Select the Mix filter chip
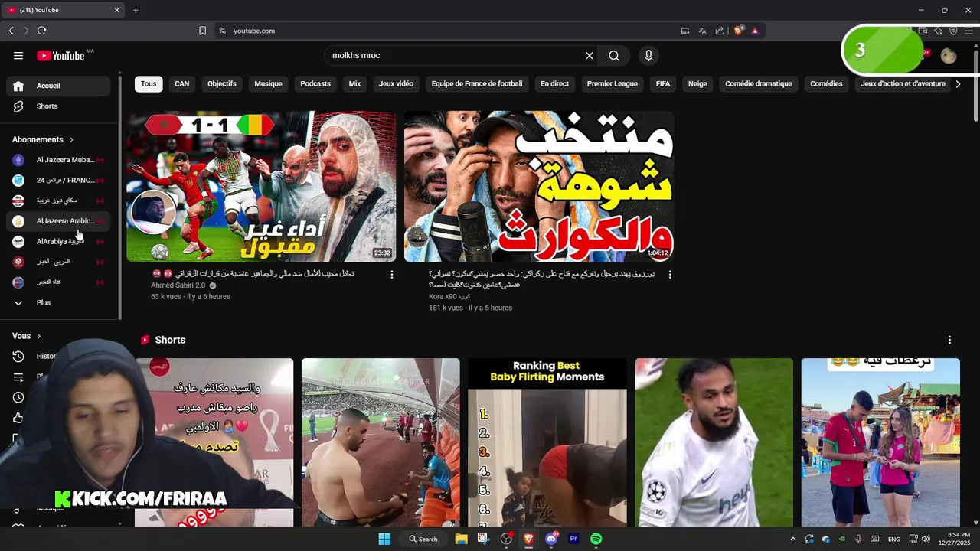 coord(354,84)
